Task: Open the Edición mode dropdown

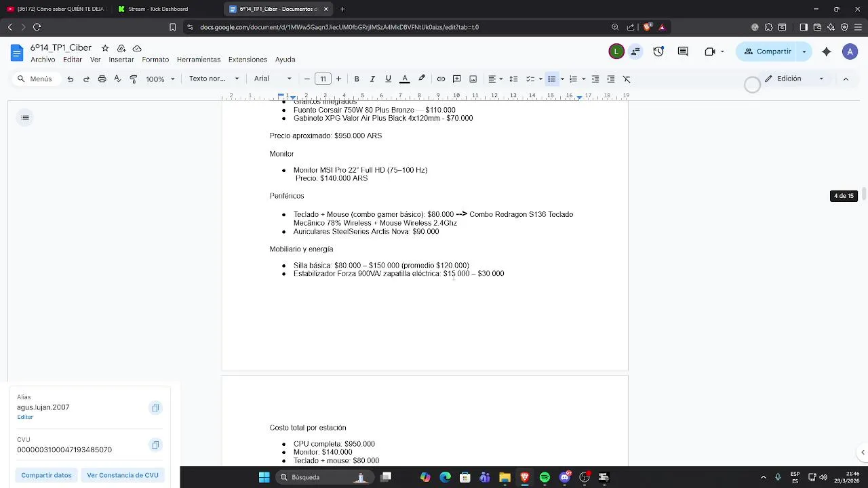Action: 793,79
